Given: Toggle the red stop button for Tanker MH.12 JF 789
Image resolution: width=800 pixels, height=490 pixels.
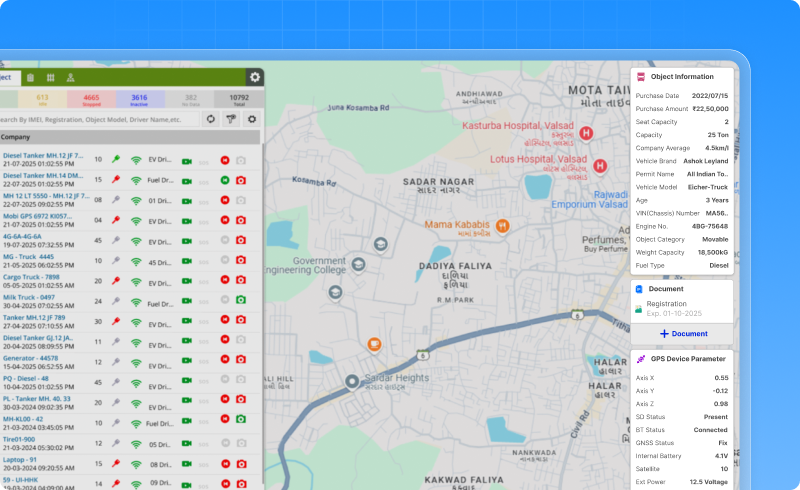Looking at the screenshot, I should 224,322.
